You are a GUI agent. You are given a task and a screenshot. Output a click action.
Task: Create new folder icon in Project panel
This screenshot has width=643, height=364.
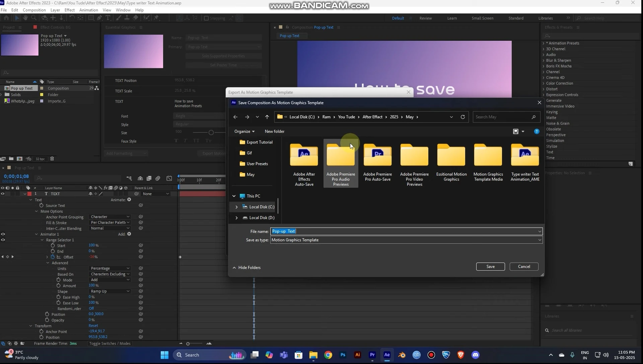[x=11, y=159]
